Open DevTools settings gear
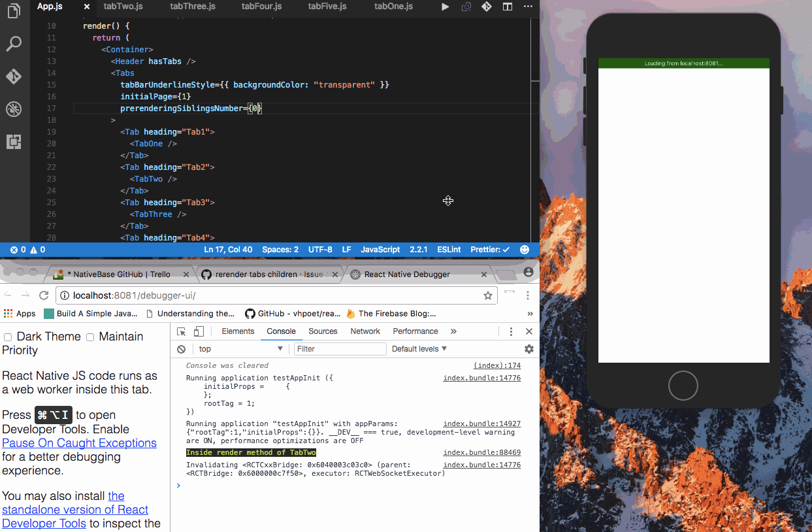 [x=528, y=348]
